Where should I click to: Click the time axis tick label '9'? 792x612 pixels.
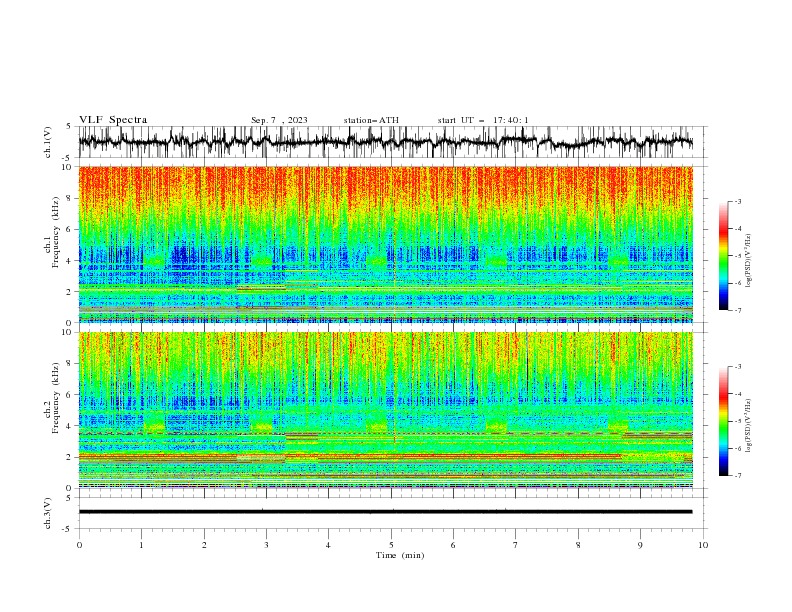tap(640, 545)
